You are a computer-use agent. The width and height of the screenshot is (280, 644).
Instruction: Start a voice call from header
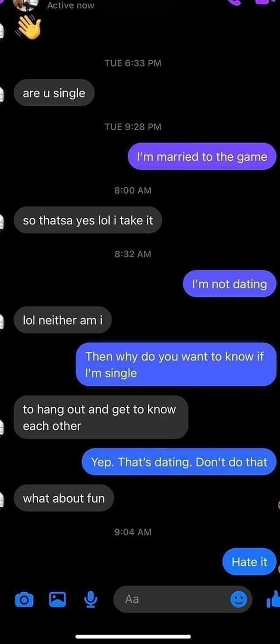click(235, 2)
